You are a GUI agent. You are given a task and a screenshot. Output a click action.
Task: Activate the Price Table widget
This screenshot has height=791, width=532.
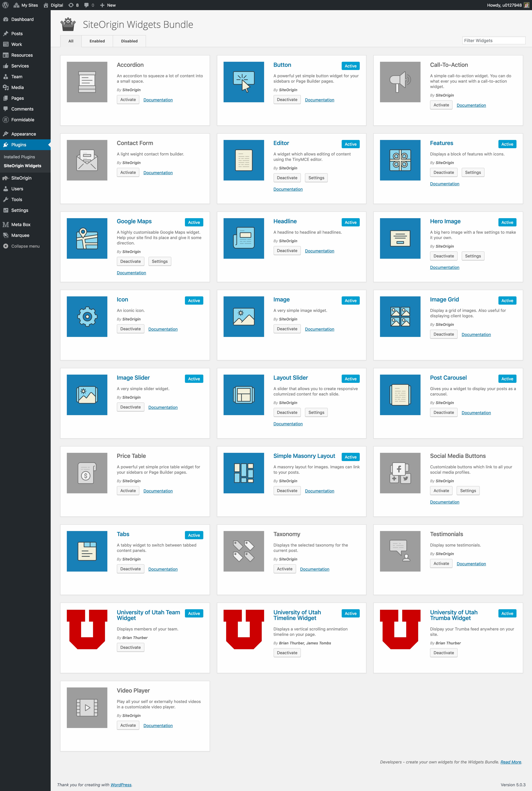[x=128, y=491]
